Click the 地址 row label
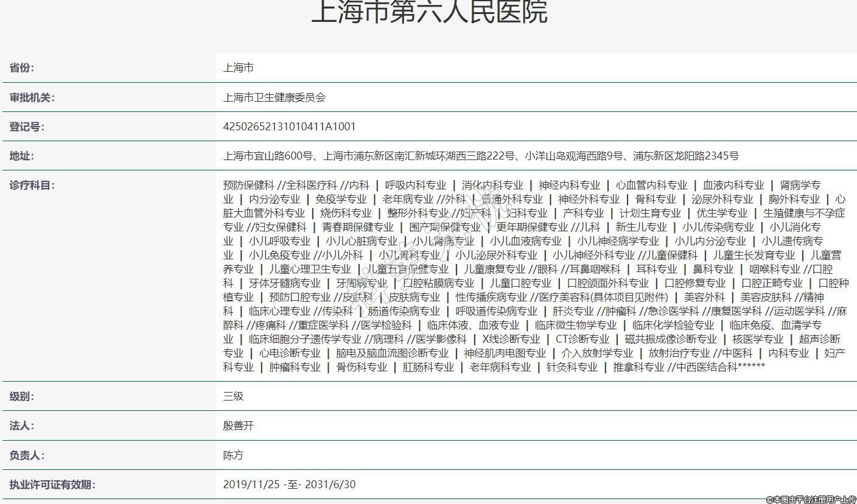The height and width of the screenshot is (504, 857). [x=22, y=156]
